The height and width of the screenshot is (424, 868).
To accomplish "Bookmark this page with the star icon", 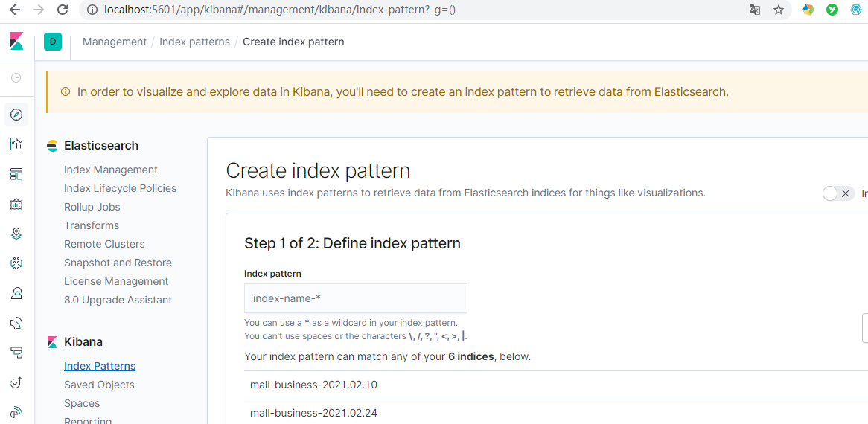I will (779, 10).
